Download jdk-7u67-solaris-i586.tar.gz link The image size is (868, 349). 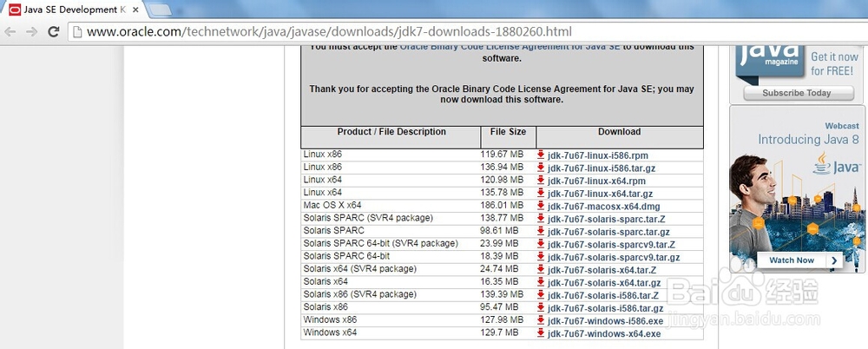[606, 308]
